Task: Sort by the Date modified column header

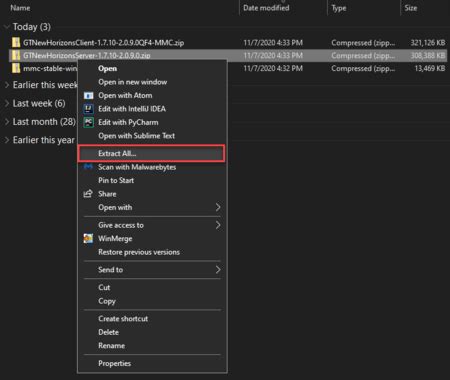Action: click(x=266, y=8)
